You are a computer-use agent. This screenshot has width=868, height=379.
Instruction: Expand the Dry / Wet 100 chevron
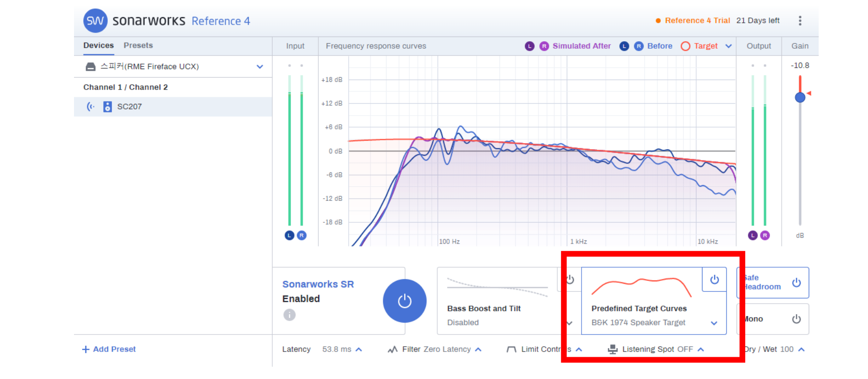[801, 350]
